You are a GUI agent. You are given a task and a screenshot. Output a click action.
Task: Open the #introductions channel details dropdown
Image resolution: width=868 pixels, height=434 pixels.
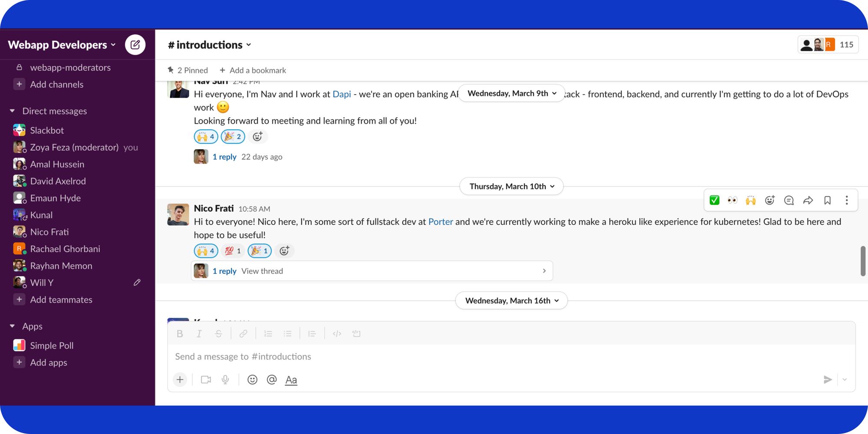pos(210,45)
